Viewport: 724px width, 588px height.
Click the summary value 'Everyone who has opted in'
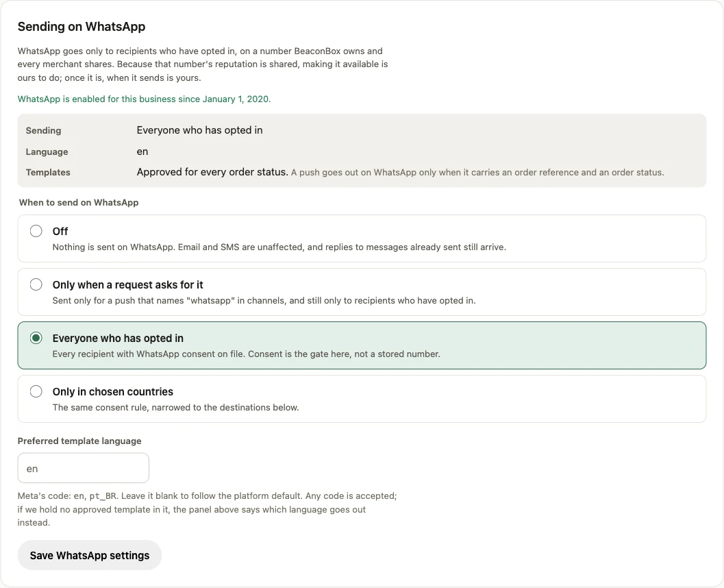pos(199,130)
